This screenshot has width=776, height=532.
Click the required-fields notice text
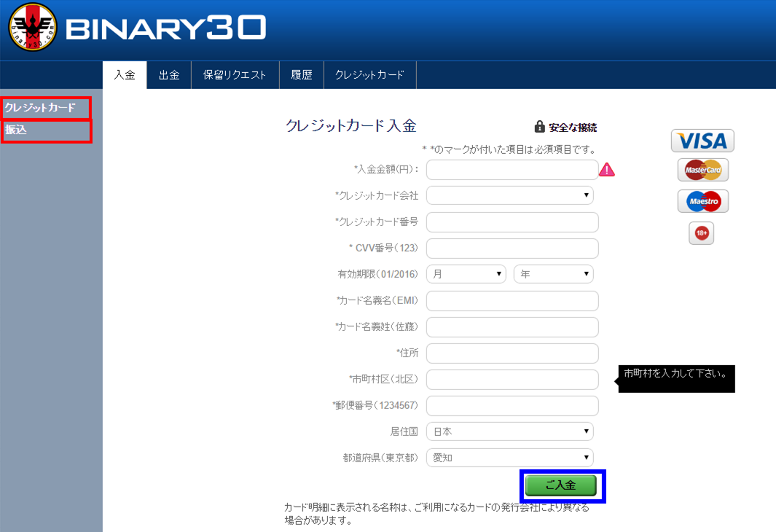[x=509, y=149]
